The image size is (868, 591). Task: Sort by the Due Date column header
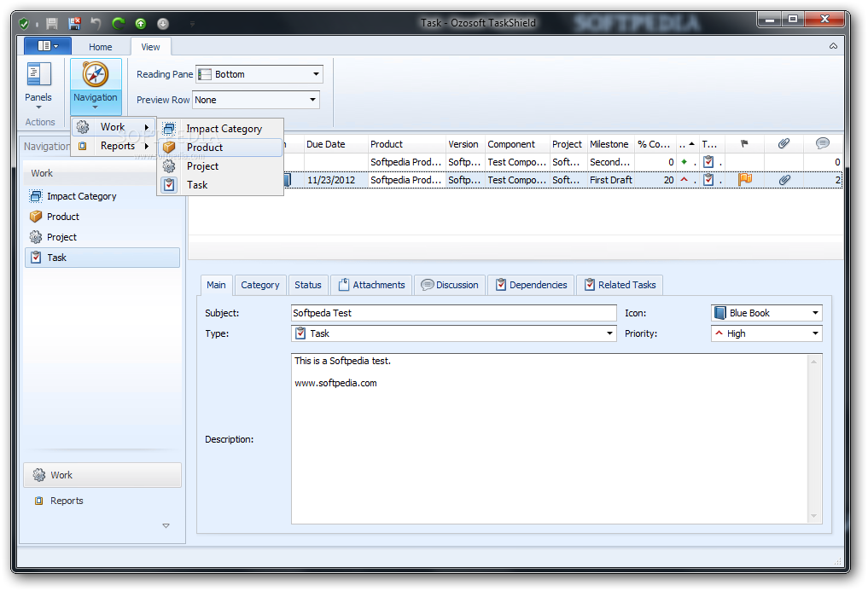(335, 144)
